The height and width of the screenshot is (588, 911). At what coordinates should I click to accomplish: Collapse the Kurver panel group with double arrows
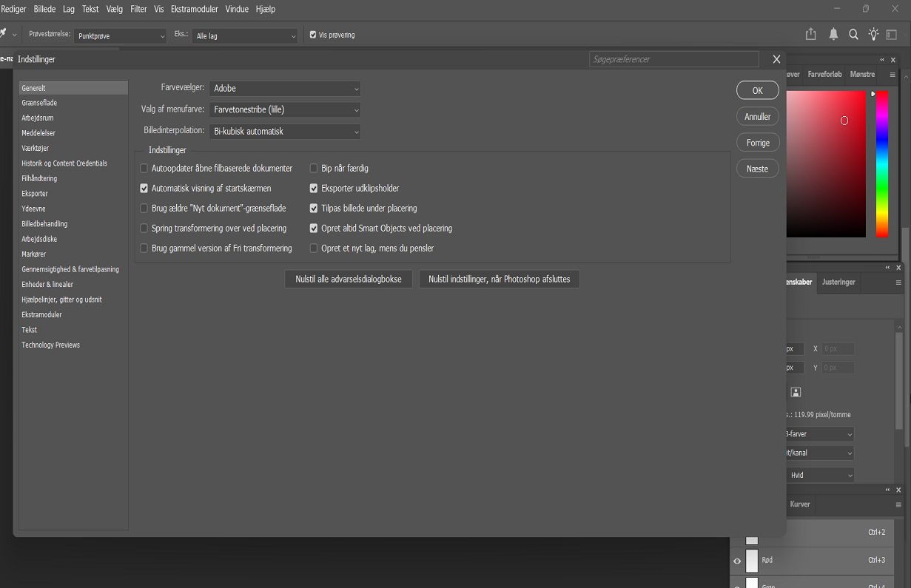click(x=888, y=490)
